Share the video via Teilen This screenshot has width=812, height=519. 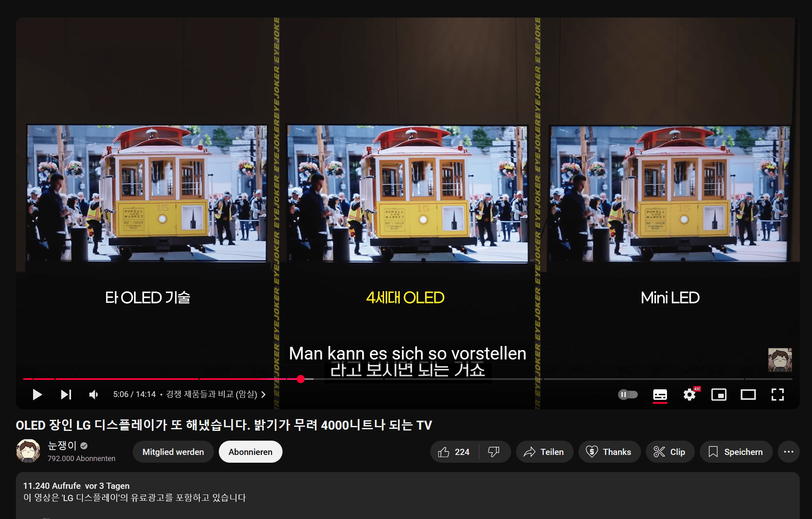click(x=544, y=452)
